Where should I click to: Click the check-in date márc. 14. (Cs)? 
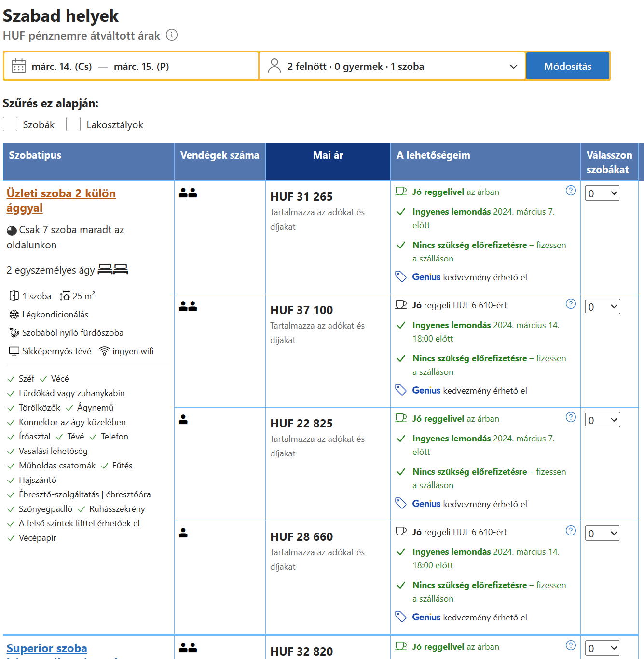click(62, 67)
